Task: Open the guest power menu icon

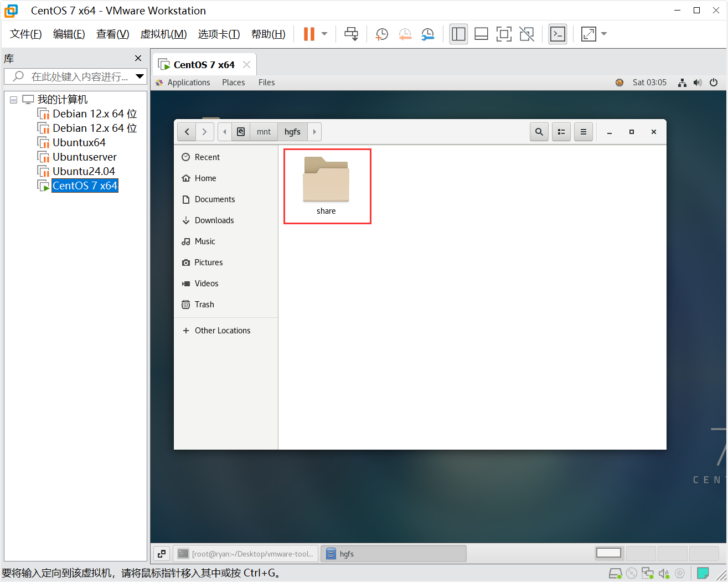Action: (714, 83)
